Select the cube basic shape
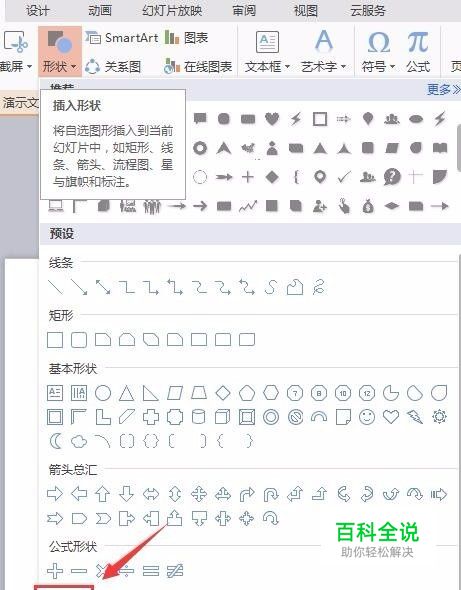Screen dimensions: 461x590 click(x=222, y=417)
